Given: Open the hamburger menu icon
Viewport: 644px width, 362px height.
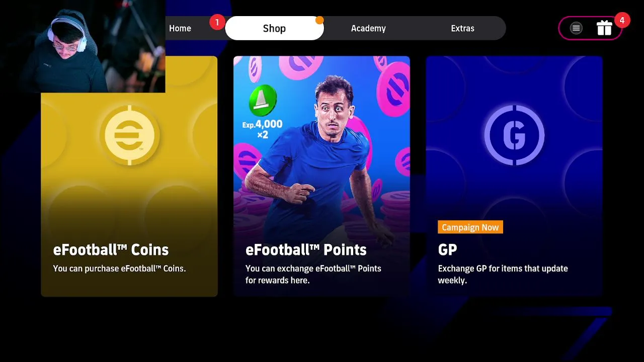Looking at the screenshot, I should click(576, 29).
